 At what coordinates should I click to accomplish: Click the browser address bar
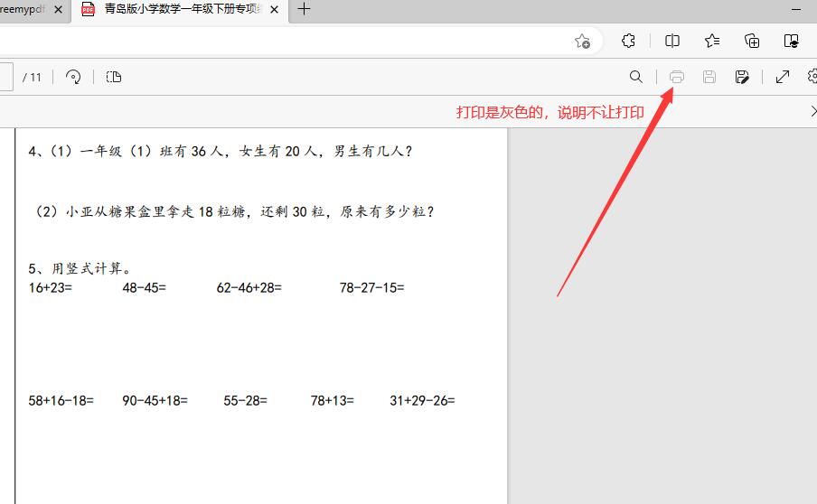click(271, 41)
